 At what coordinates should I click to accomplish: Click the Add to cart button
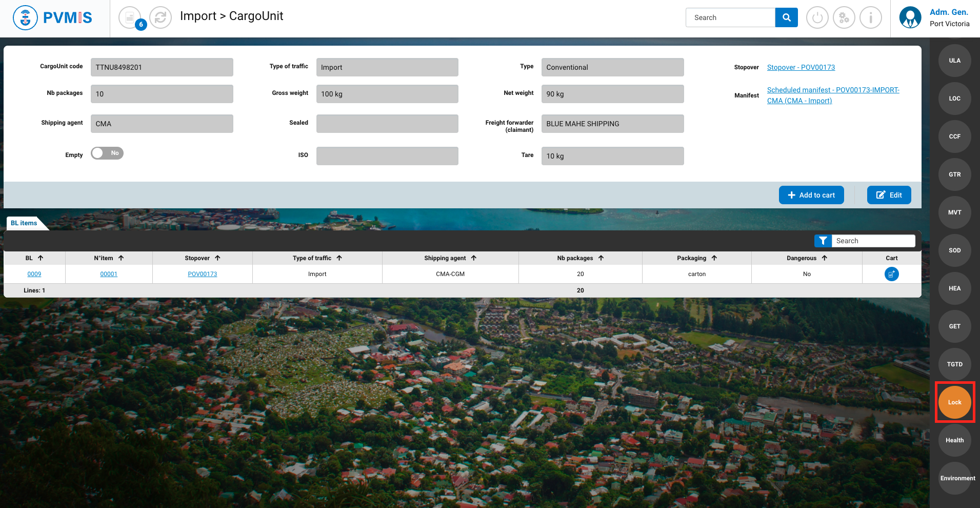pyautogui.click(x=811, y=195)
